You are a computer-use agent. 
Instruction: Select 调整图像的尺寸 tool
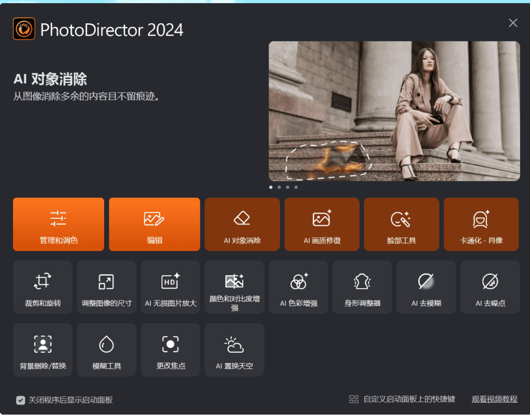coord(107,287)
